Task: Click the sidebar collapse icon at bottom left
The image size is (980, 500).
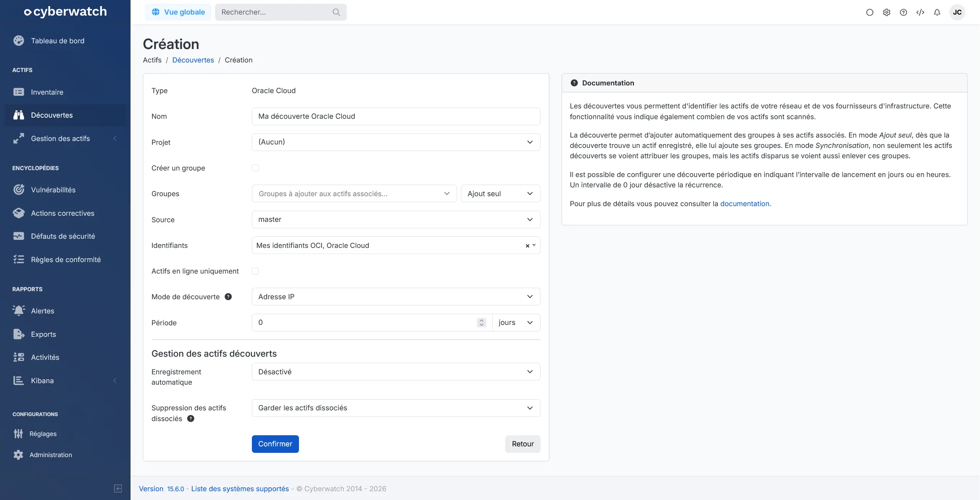Action: coord(118,488)
